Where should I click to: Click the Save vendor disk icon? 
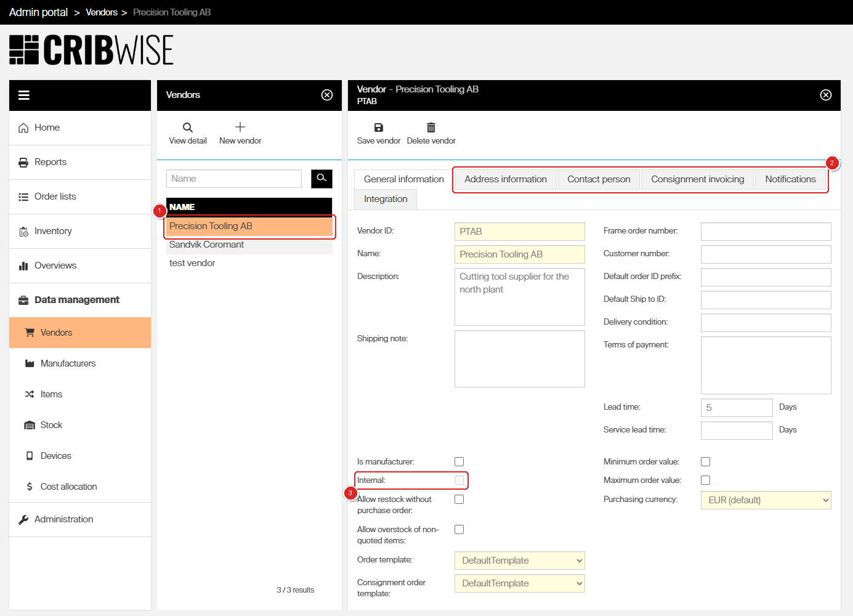point(379,128)
